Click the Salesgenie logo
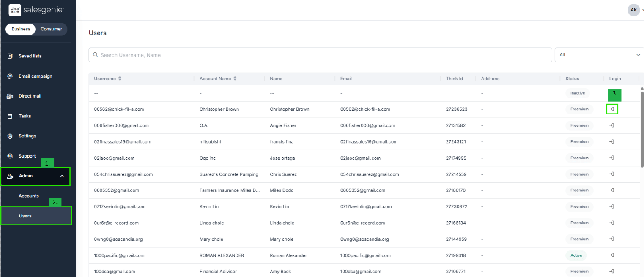 (36, 9)
